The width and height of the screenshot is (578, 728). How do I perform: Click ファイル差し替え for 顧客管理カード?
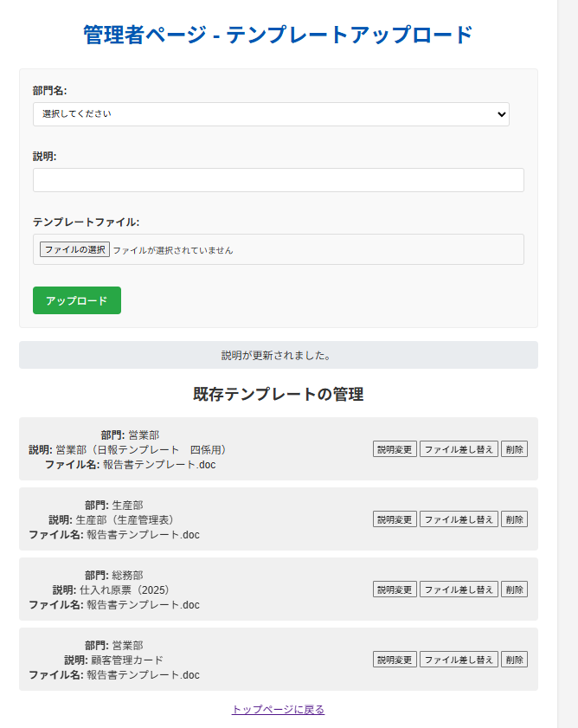[x=459, y=660]
